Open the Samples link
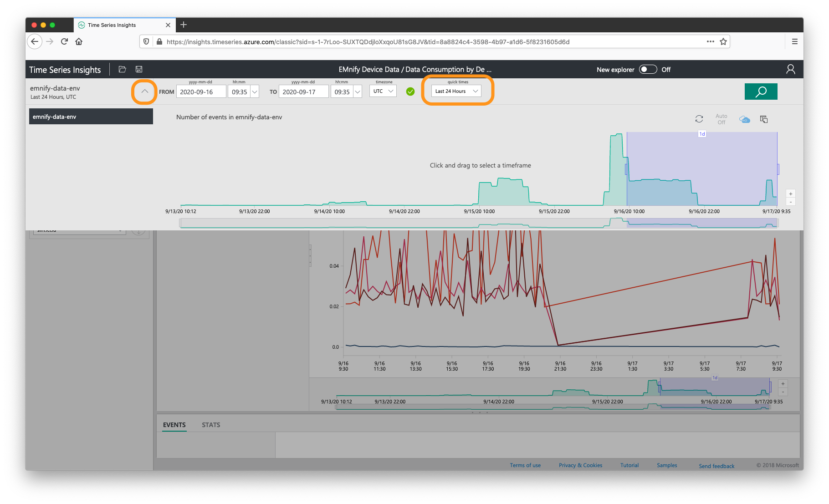829x504 pixels. tap(667, 465)
